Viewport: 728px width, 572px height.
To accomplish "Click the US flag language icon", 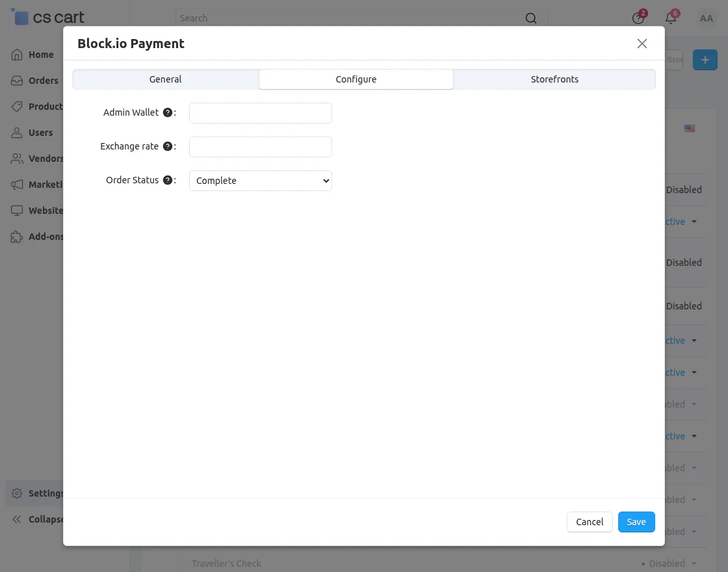I will [x=690, y=128].
